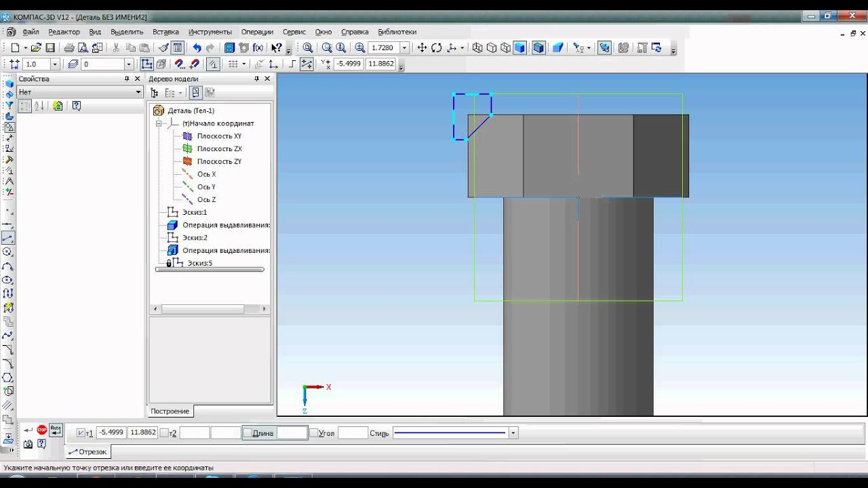Toggle Shaded with edges display
This screenshot has height=488, width=868.
(538, 47)
